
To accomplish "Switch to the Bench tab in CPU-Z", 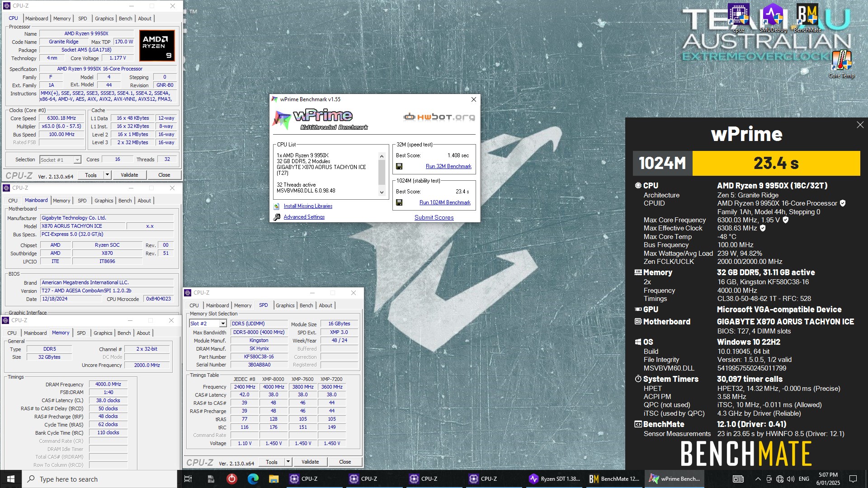I will (125, 19).
